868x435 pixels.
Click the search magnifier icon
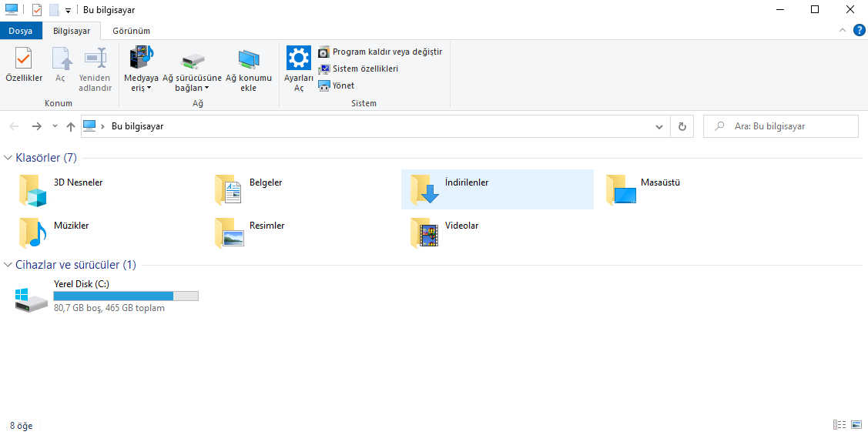(x=719, y=126)
